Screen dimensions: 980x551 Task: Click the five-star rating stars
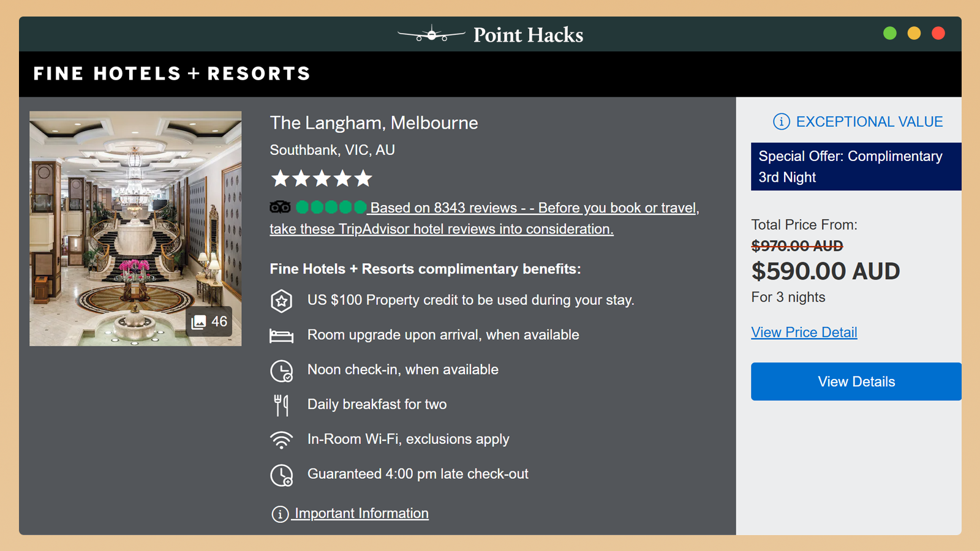click(322, 178)
